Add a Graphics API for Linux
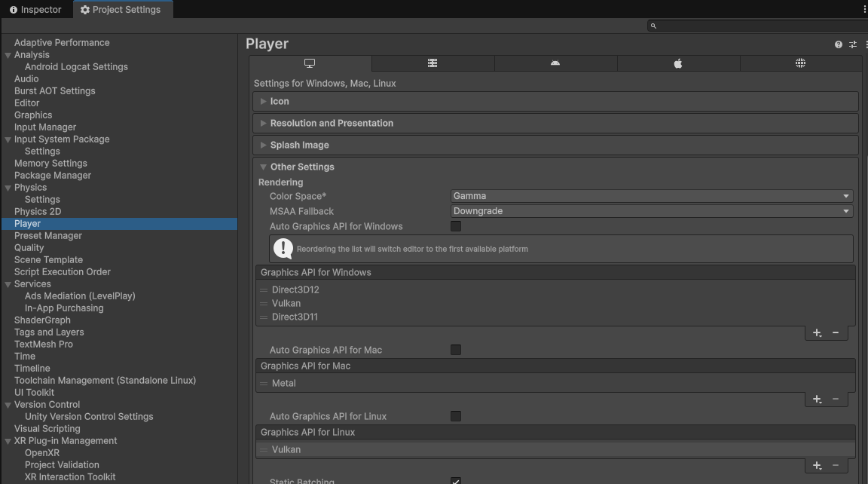This screenshot has width=868, height=484. [x=817, y=466]
